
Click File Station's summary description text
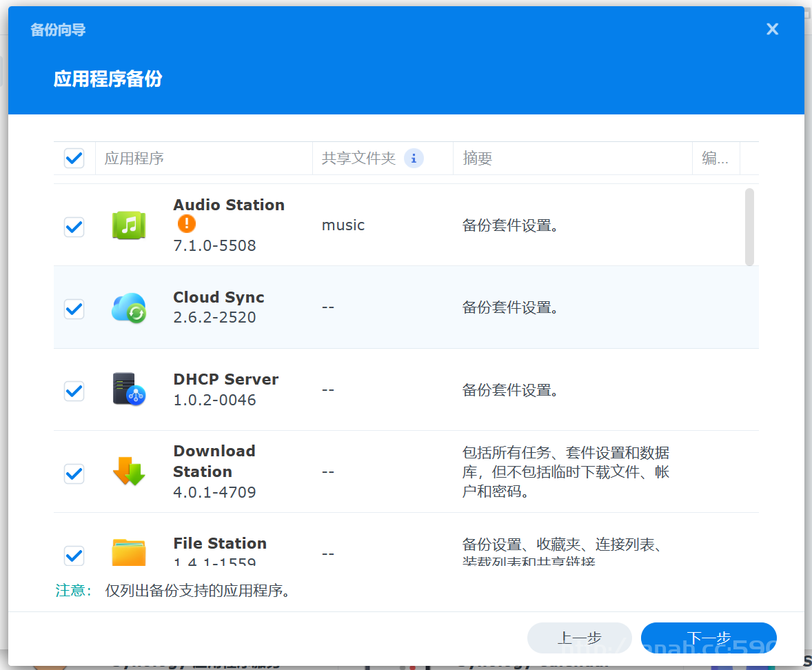[x=562, y=551]
